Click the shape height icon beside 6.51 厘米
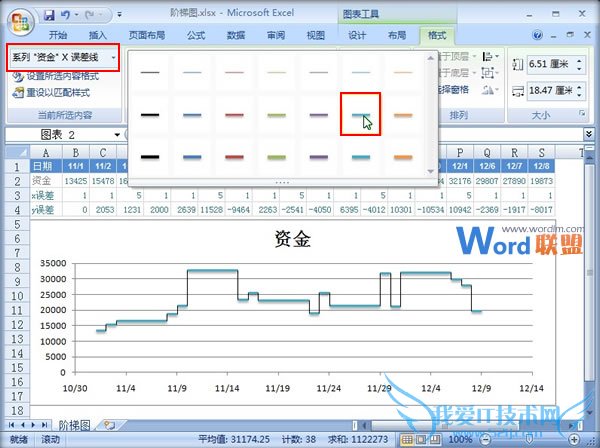Viewport: 600px width, 448px height. coord(518,64)
